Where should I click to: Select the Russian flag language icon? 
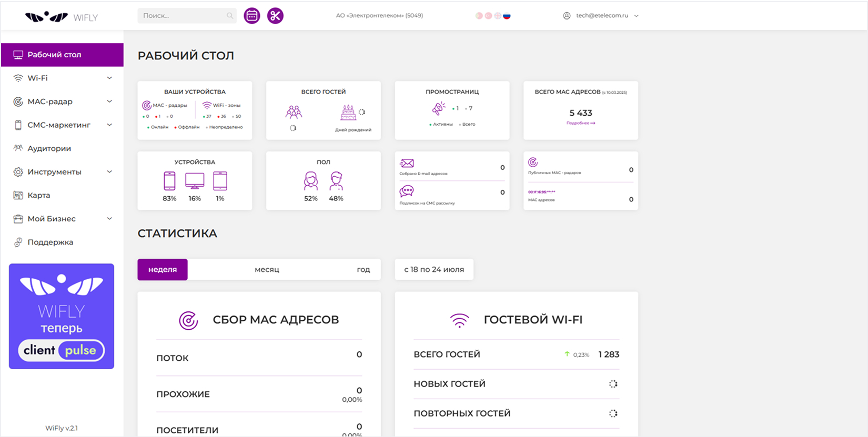[507, 16]
